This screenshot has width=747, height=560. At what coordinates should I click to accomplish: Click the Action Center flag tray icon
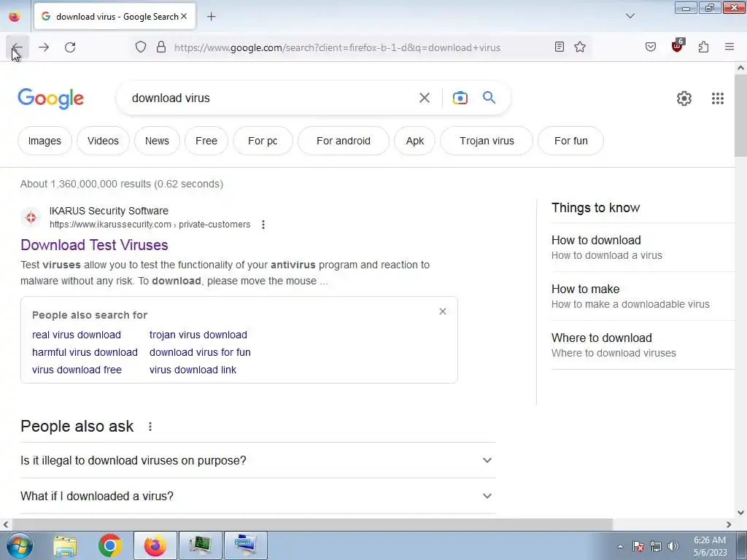638,546
